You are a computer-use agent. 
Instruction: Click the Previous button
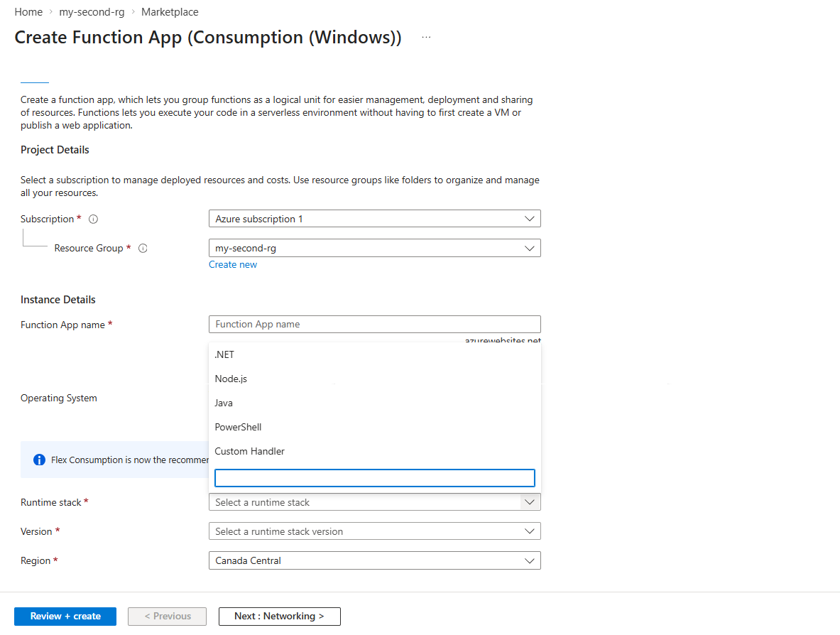167,617
